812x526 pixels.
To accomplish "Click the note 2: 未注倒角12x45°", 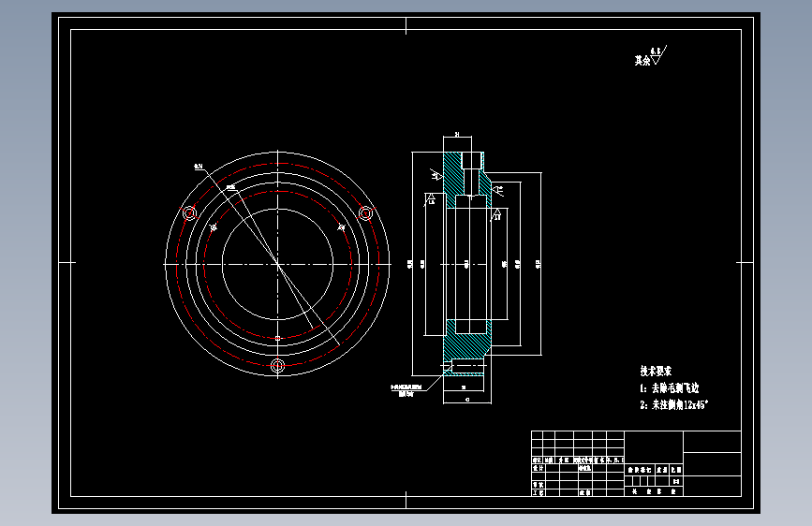I will (x=673, y=405).
